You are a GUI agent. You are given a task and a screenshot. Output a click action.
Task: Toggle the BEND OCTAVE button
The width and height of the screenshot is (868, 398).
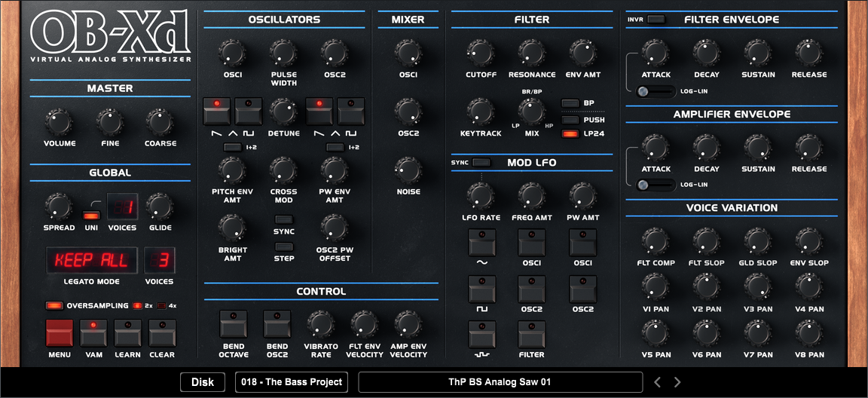point(234,324)
